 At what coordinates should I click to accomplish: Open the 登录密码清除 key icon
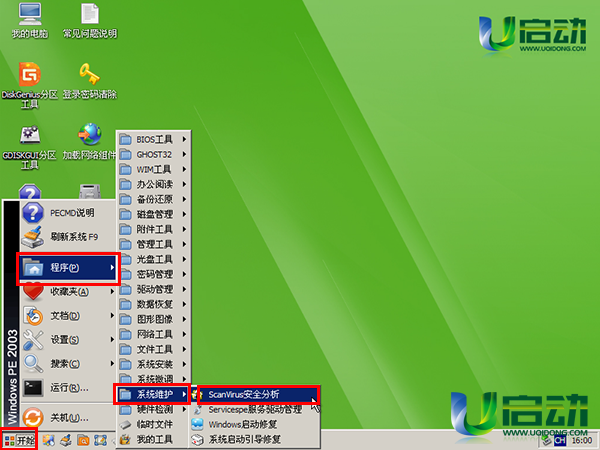90,81
